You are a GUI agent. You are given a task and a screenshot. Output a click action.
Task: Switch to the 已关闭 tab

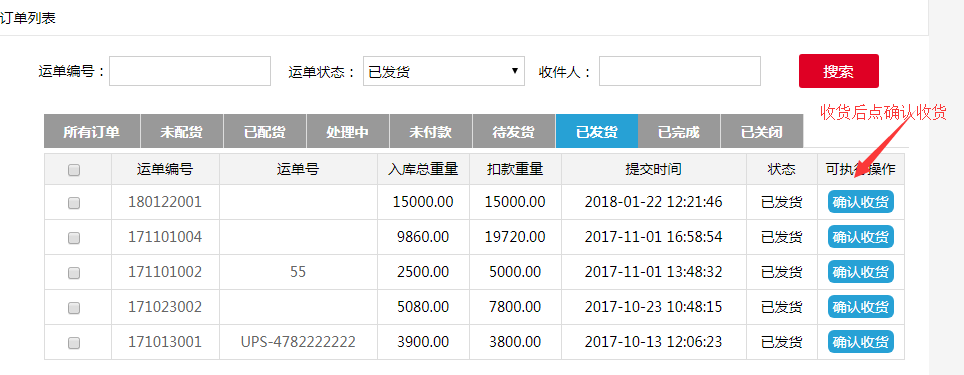tap(762, 132)
